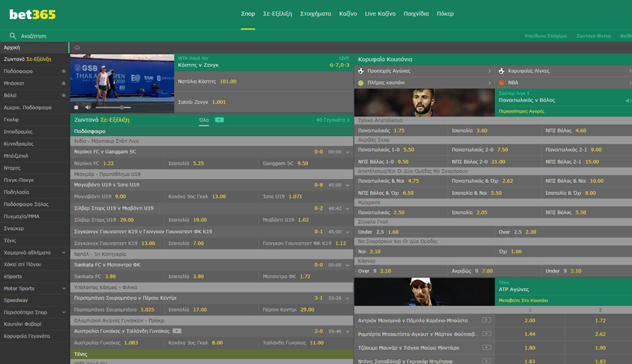Screen dimensions: 632x364
Task: Toggle favorite star for Μπάσκετ
Action: (x=63, y=83)
